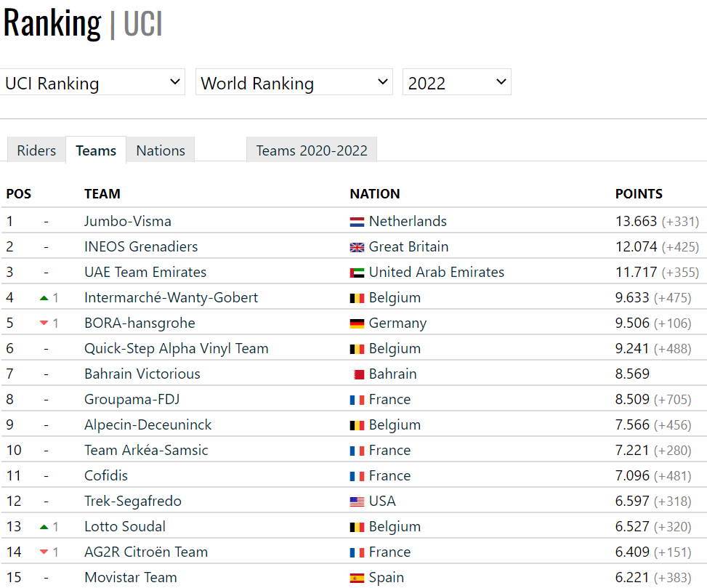Click the POS column header
The image size is (707, 588).
pyautogui.click(x=18, y=194)
